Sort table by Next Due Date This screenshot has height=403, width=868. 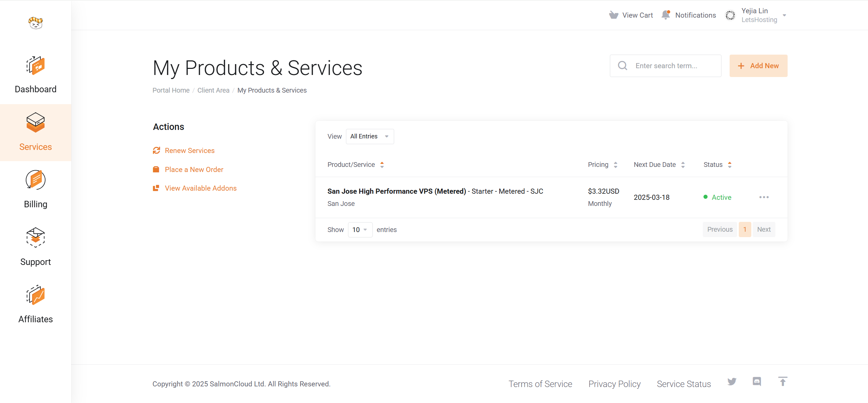(x=659, y=165)
